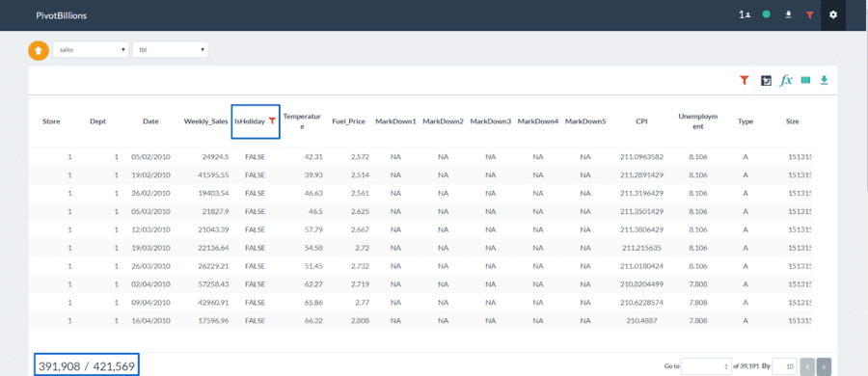868x376 pixels.
Task: Click the MarkDown5 column header
Action: [x=585, y=121]
